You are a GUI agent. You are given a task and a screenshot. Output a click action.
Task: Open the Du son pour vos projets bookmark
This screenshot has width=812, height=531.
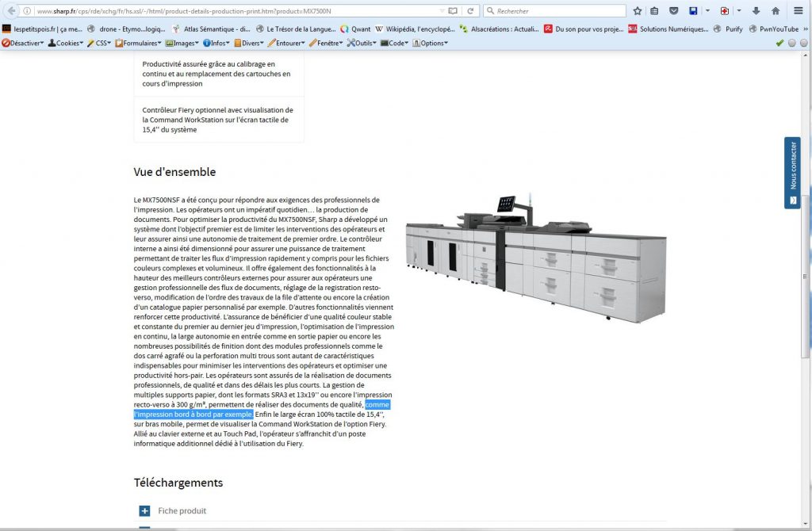point(584,29)
